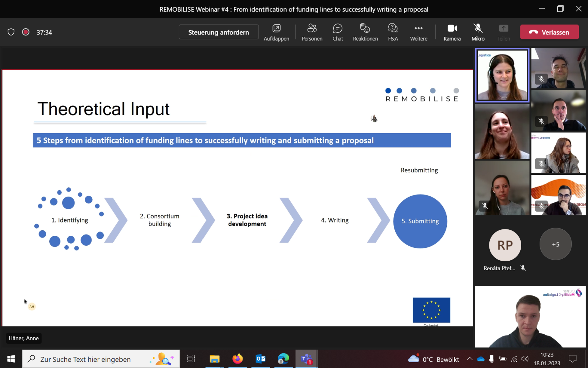Screen dimensions: 588x368
Task: Click the shield security icon
Action: click(x=11, y=32)
